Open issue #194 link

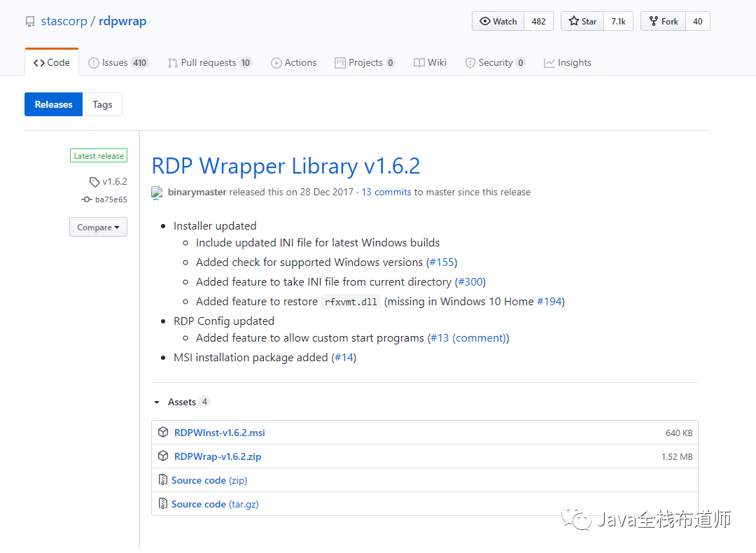pos(549,301)
